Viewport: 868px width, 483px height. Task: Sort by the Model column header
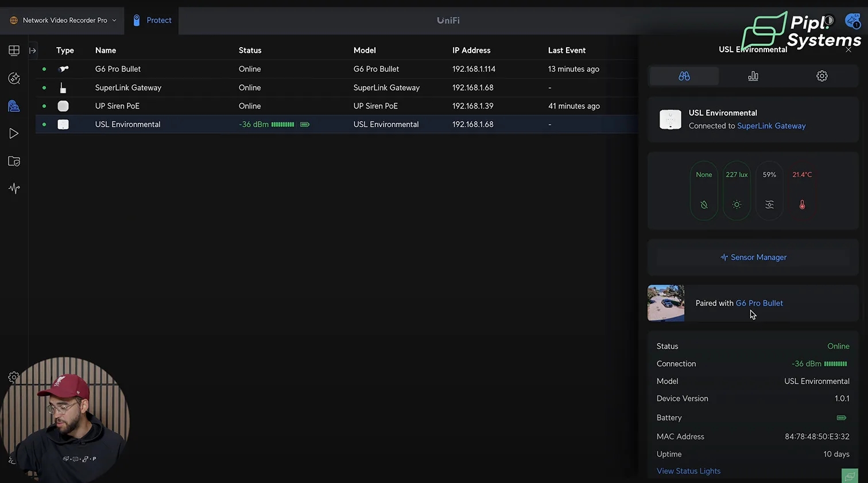pos(365,50)
